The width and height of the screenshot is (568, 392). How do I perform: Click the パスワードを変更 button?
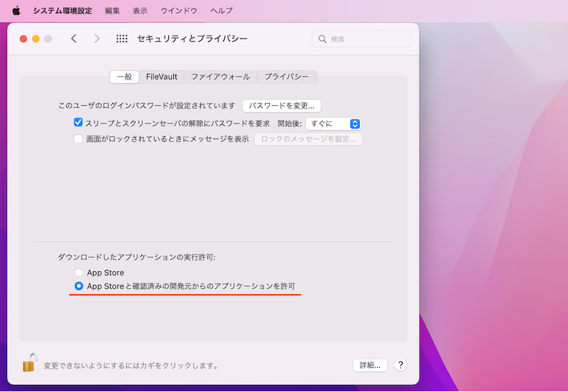click(x=282, y=106)
